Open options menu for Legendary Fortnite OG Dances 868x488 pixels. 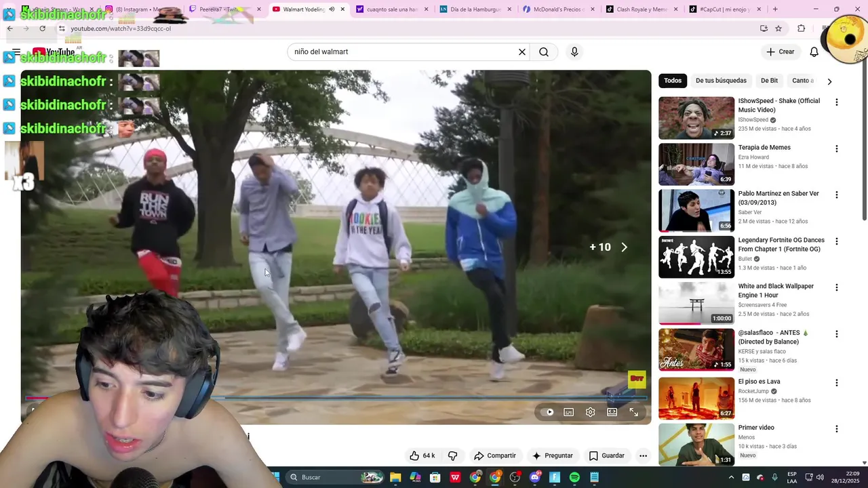pyautogui.click(x=837, y=241)
